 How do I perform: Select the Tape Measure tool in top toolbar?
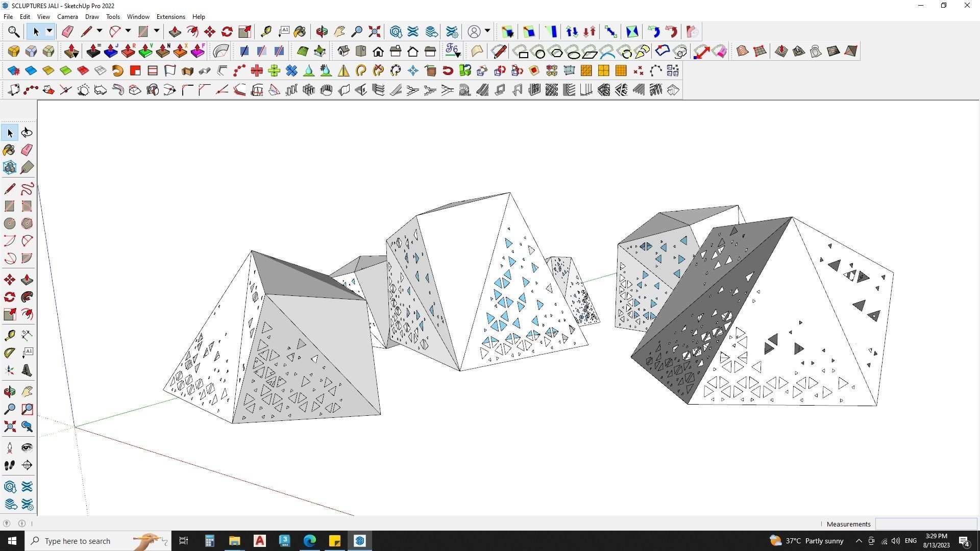point(266,32)
